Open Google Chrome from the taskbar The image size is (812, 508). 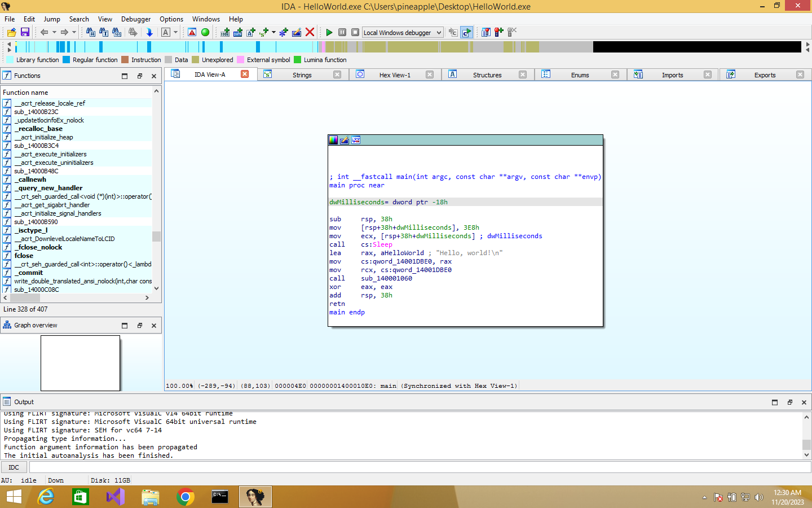click(186, 497)
